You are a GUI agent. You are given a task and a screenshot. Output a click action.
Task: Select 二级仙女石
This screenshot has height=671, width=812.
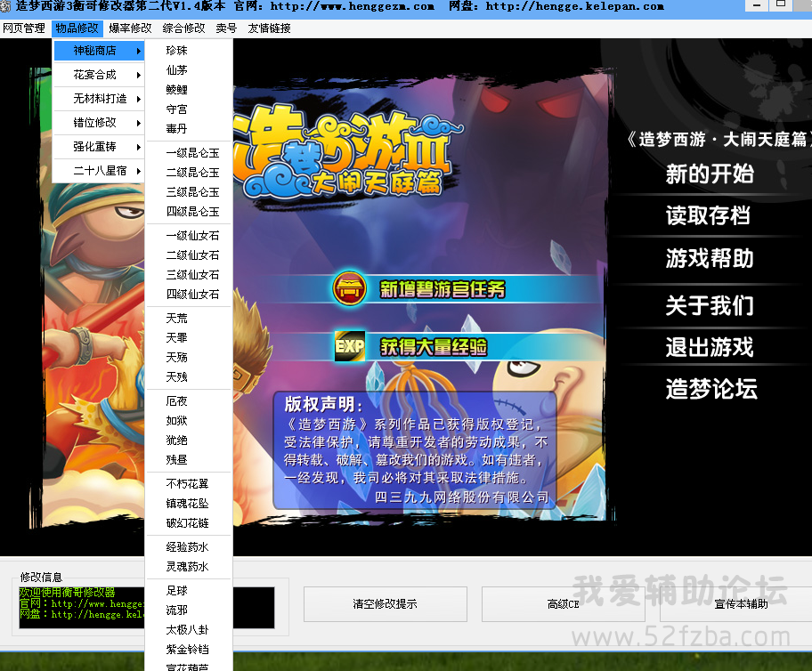click(189, 255)
